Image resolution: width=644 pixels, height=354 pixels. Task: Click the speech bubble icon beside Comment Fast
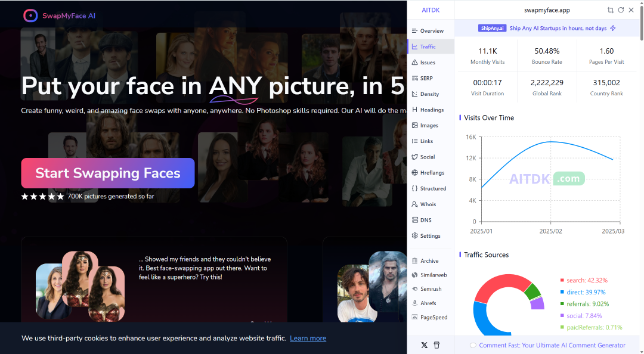tap(473, 346)
